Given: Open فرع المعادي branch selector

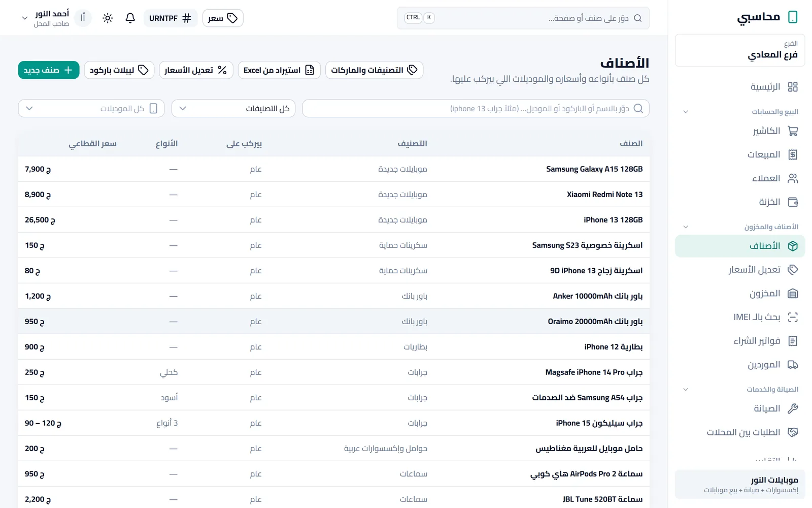Looking at the screenshot, I should coord(739,50).
